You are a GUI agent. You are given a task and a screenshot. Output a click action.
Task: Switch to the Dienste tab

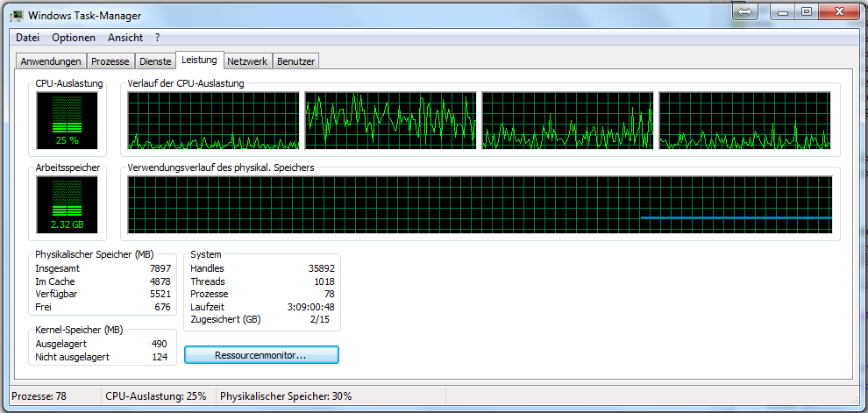coord(155,61)
